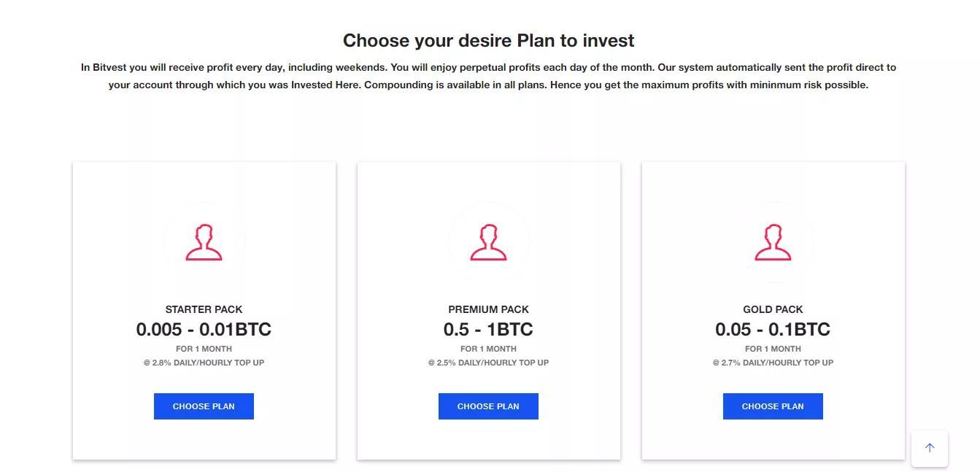Select Choose Plan under Gold Pack
980x472 pixels.
coord(773,406)
